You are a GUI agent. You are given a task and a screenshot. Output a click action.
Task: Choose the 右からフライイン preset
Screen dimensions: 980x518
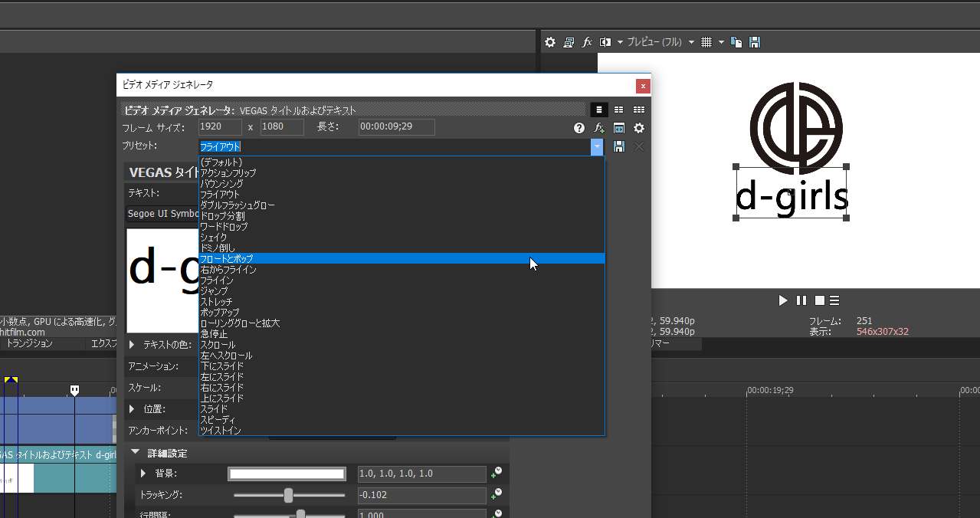coord(402,270)
